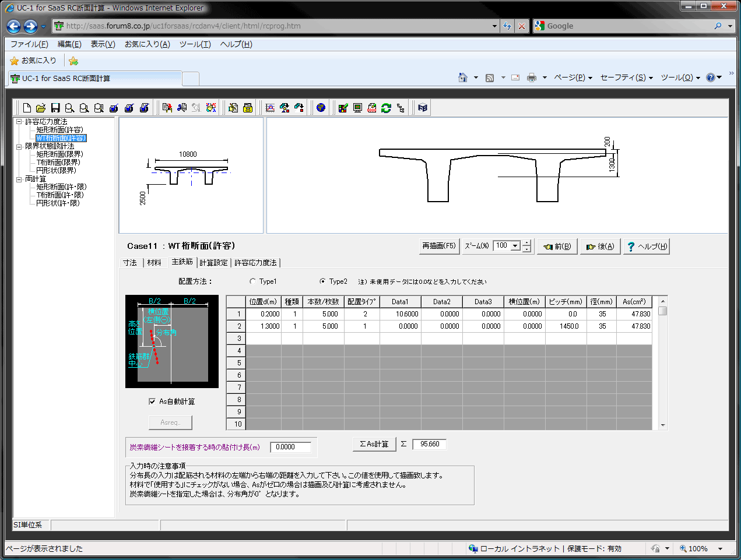Click the blue Help question mark icon
Image resolution: width=741 pixels, height=560 pixels.
[711, 78]
